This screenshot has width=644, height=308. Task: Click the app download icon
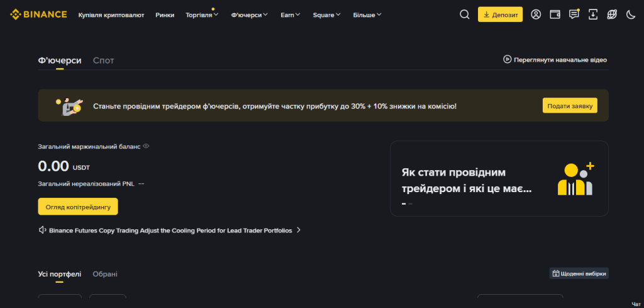[x=593, y=14]
